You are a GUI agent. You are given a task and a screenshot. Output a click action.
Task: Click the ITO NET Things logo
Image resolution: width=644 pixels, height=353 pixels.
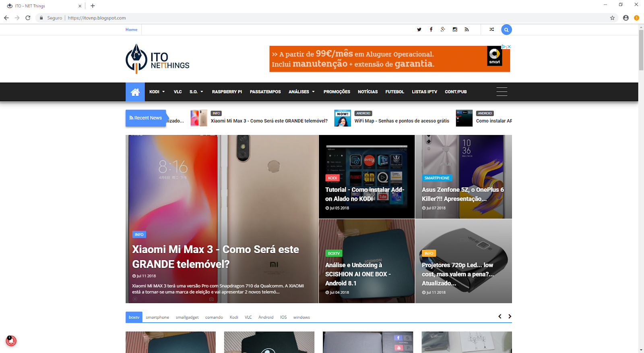tap(157, 59)
